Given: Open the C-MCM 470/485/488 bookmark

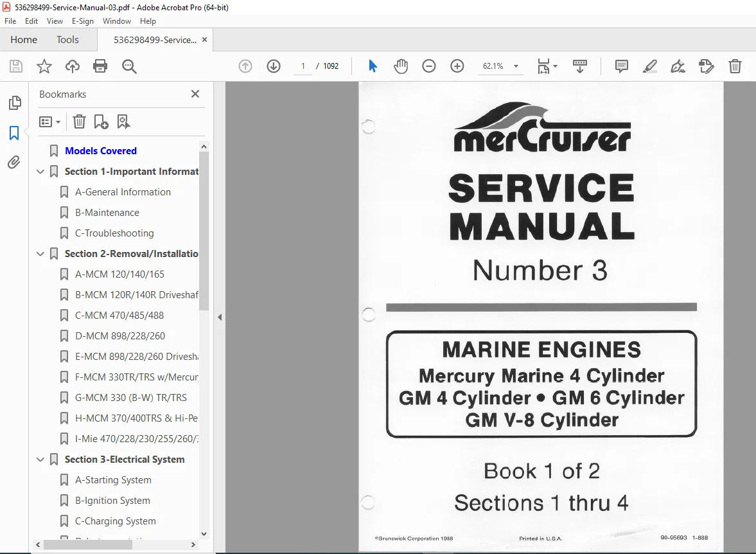Looking at the screenshot, I should click(x=119, y=316).
